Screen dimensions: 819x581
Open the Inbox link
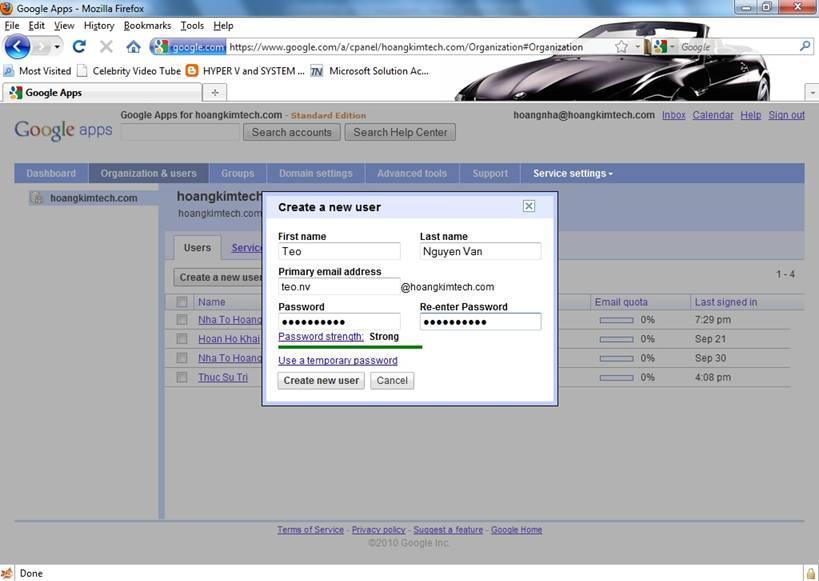pyautogui.click(x=674, y=115)
